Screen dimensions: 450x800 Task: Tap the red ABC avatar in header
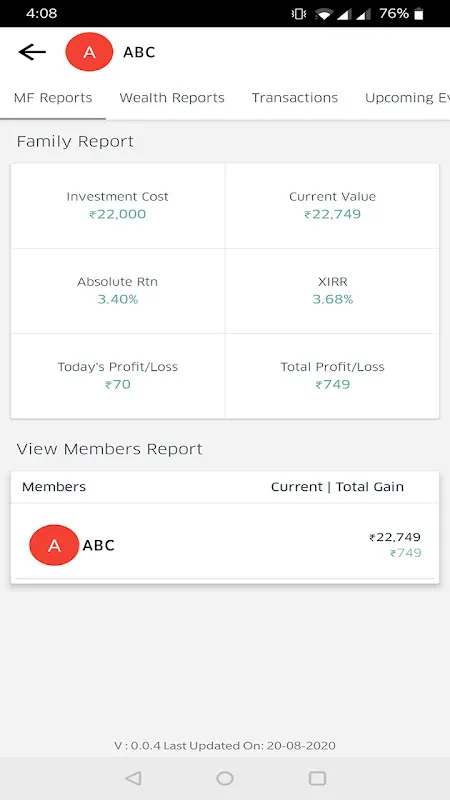coord(89,52)
